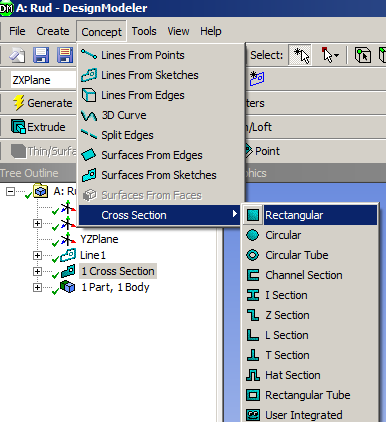The width and height of the screenshot is (386, 422).
Task: Select Circular cross section
Action: [x=310, y=235]
